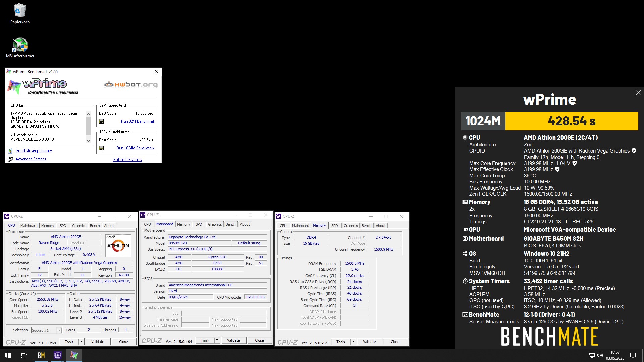This screenshot has height=362, width=644.
Task: Click the save icon for 1024M score
Action: [101, 148]
